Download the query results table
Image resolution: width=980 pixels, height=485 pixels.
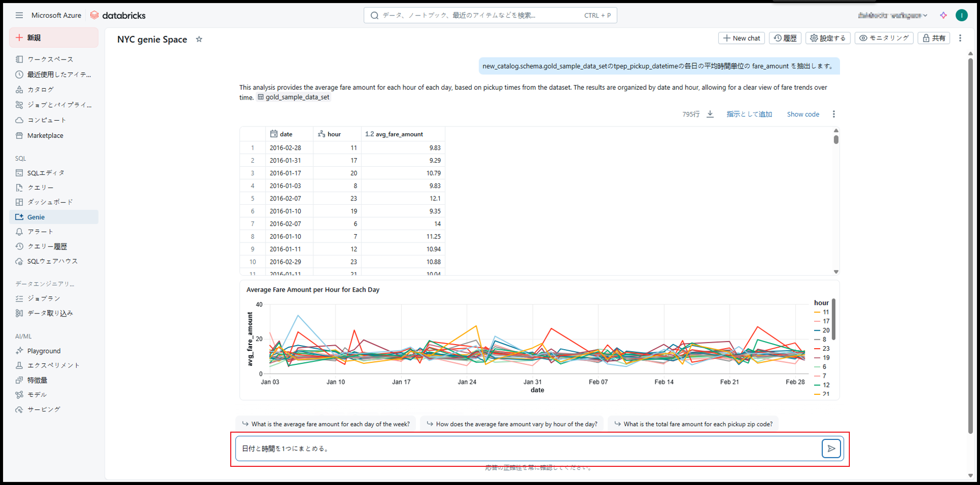coord(710,114)
